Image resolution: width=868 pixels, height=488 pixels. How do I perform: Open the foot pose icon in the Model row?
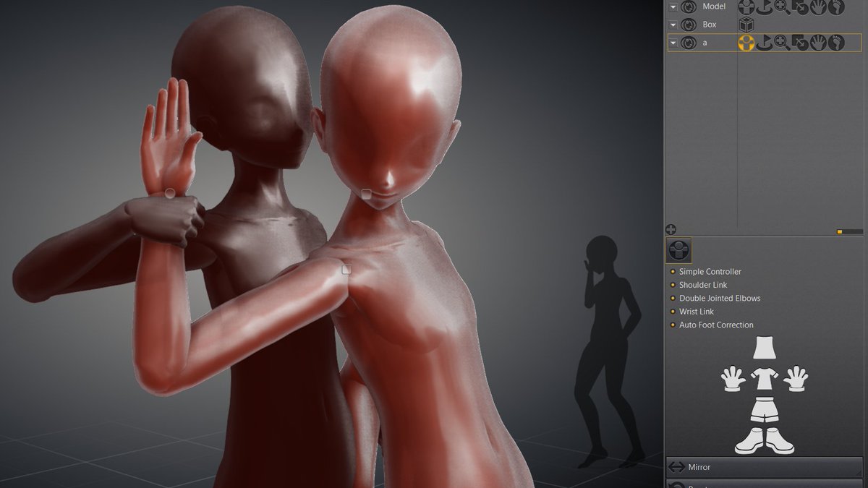pyautogui.click(x=836, y=7)
